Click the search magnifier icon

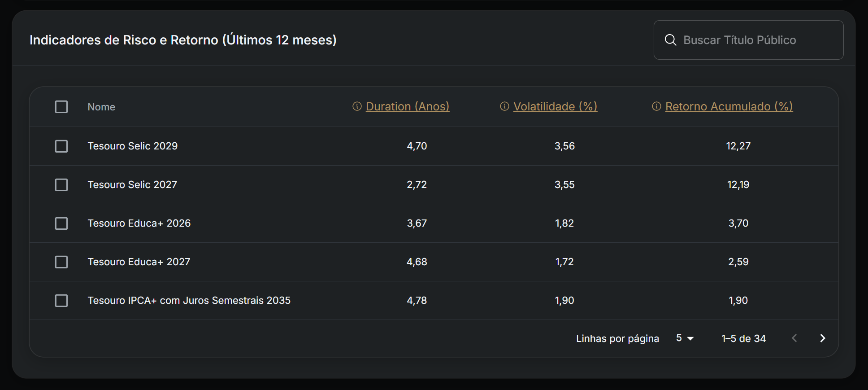tap(670, 40)
